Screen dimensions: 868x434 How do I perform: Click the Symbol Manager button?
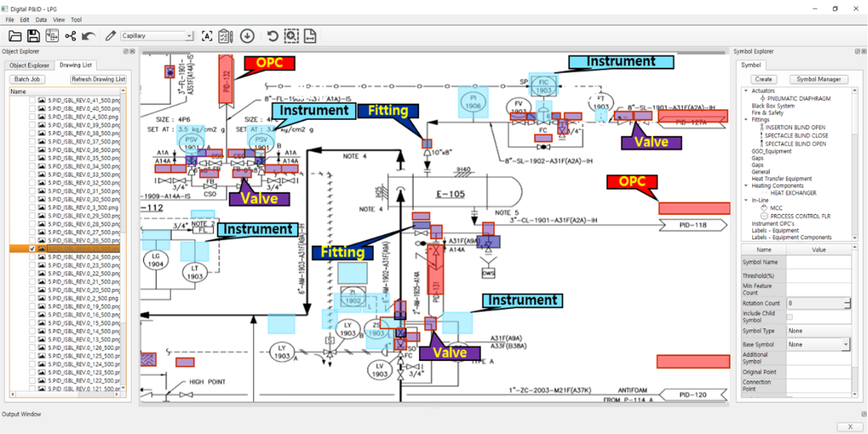tap(819, 79)
